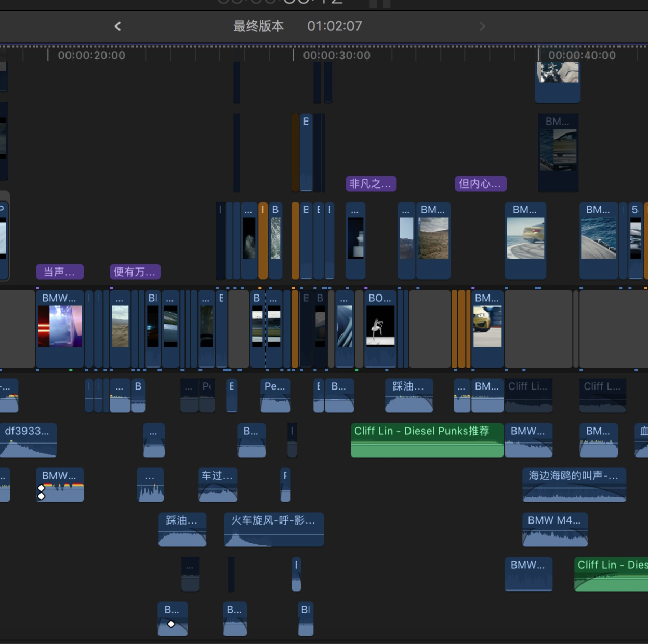Go back in timeline history with left chevron

pyautogui.click(x=118, y=26)
